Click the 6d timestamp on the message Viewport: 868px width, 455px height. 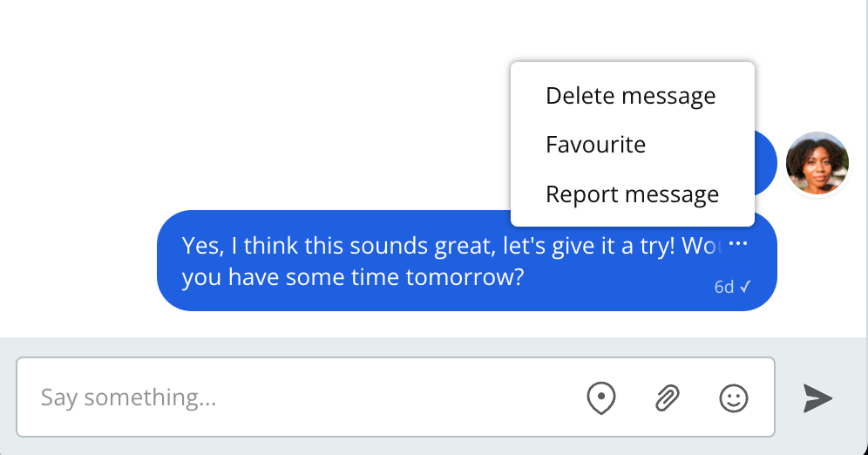click(x=724, y=287)
